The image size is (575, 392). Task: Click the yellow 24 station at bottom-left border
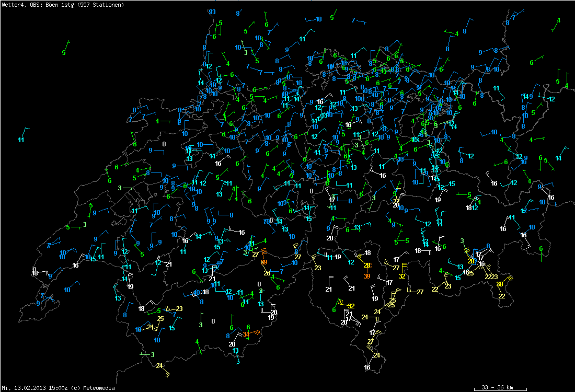[x=158, y=365]
